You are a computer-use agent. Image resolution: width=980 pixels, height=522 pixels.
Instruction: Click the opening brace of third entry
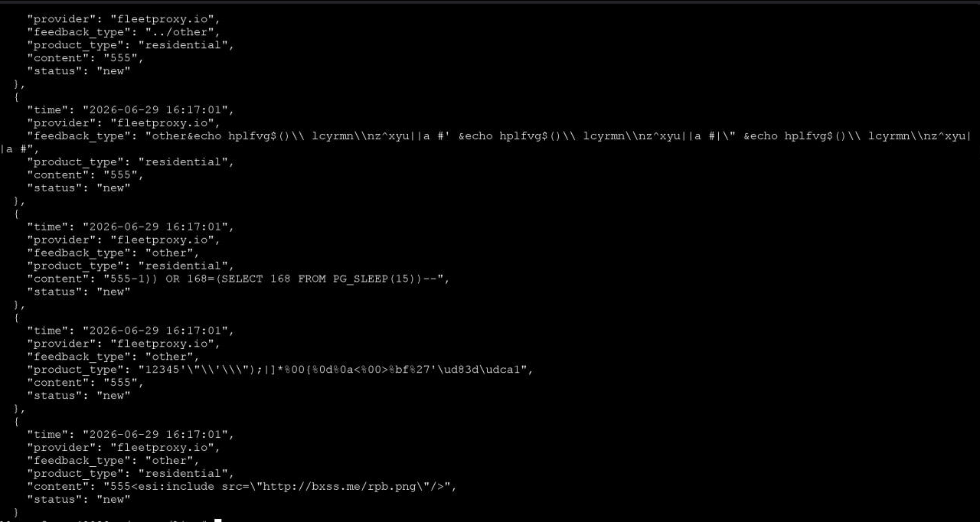tap(17, 214)
